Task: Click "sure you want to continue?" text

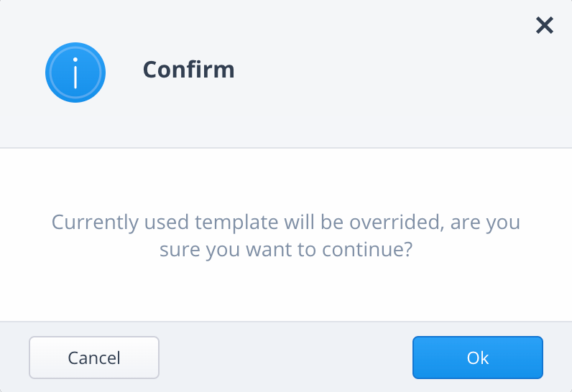Action: (285, 252)
